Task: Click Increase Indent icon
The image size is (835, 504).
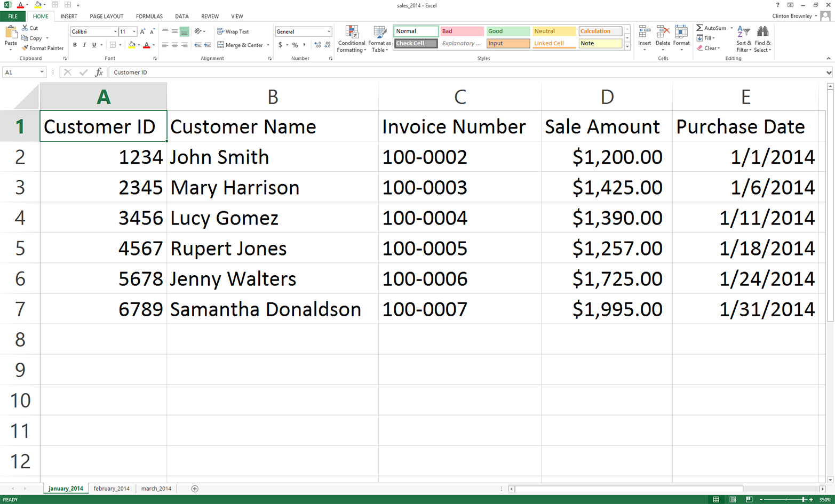Action: click(208, 45)
